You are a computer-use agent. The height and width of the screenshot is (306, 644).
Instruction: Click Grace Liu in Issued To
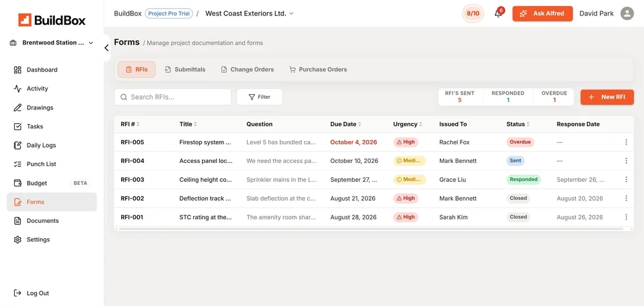[x=453, y=180]
